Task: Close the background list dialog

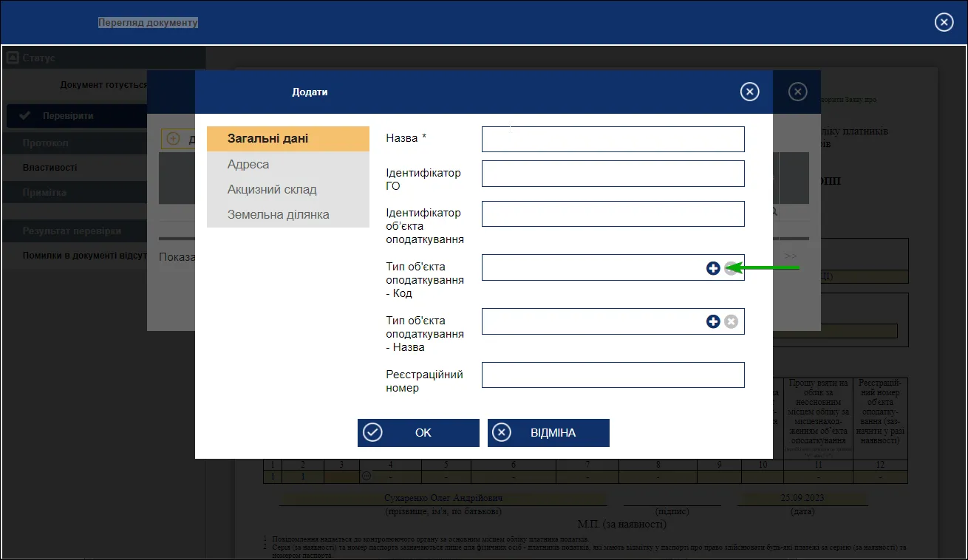Action: pos(797,92)
